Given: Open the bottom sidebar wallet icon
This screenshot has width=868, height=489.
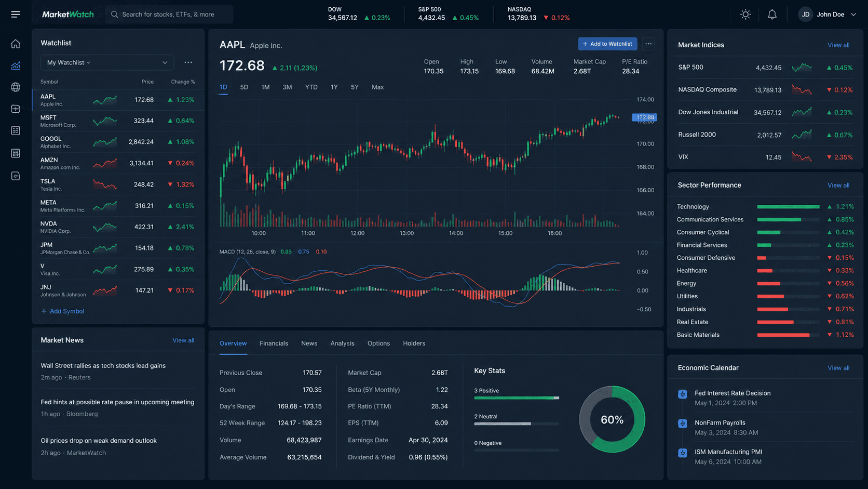Looking at the screenshot, I should (16, 176).
